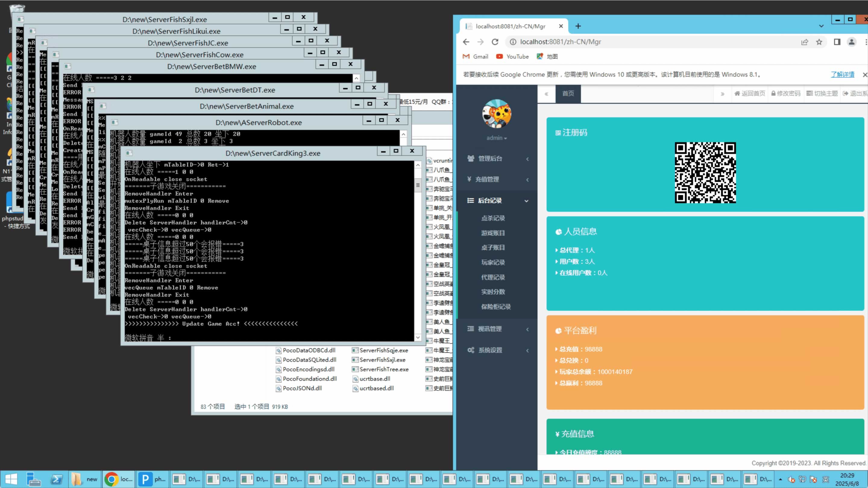
Task: Open admin user dropdown
Action: (x=497, y=138)
